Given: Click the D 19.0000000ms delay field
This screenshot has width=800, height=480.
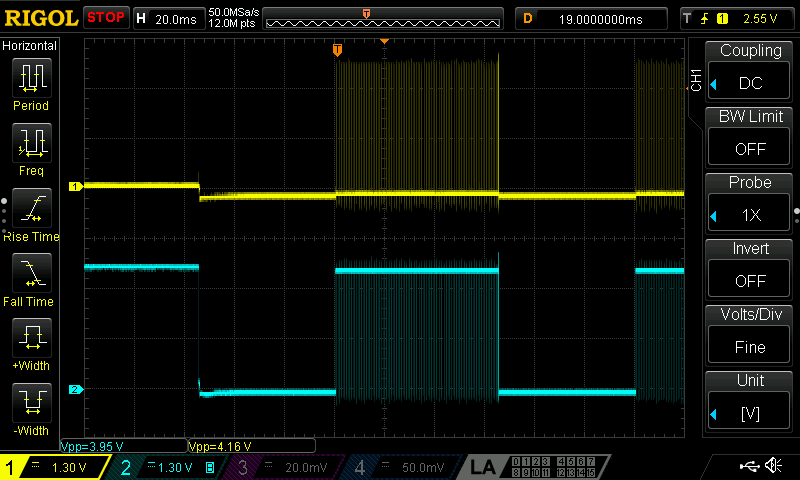Looking at the screenshot, I should tap(591, 19).
